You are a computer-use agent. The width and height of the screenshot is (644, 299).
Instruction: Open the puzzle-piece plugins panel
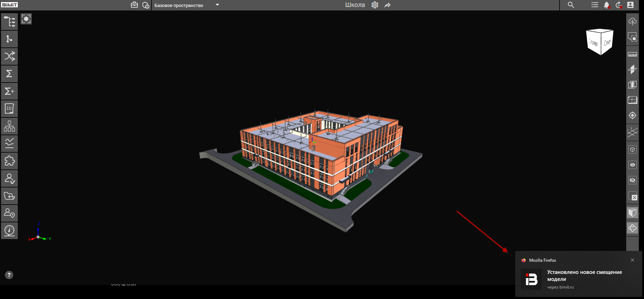(9, 161)
